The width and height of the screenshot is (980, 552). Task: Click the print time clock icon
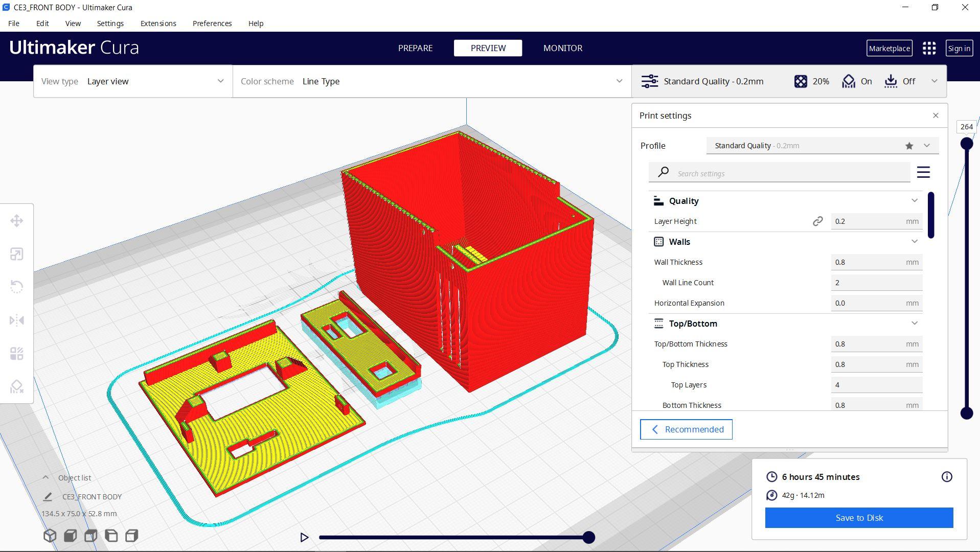pos(771,477)
